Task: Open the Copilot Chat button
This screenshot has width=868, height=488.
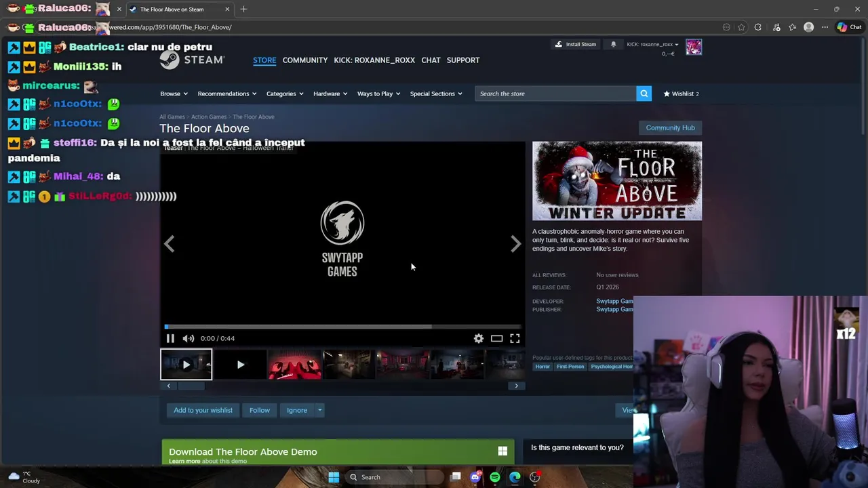Action: pos(849,27)
